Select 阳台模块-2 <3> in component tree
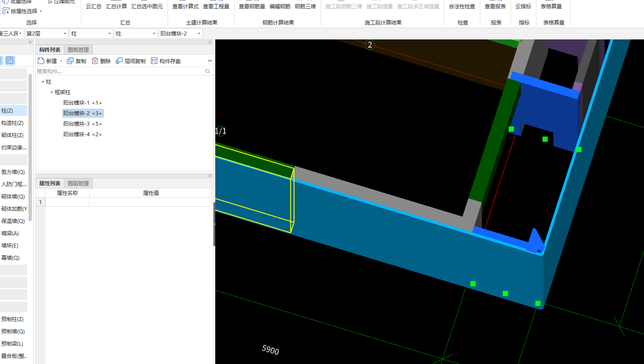Viewport: 644px width, 364px height. (x=83, y=113)
